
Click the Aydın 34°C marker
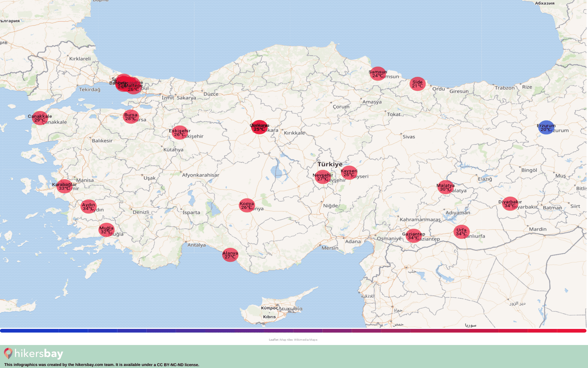pyautogui.click(x=88, y=206)
